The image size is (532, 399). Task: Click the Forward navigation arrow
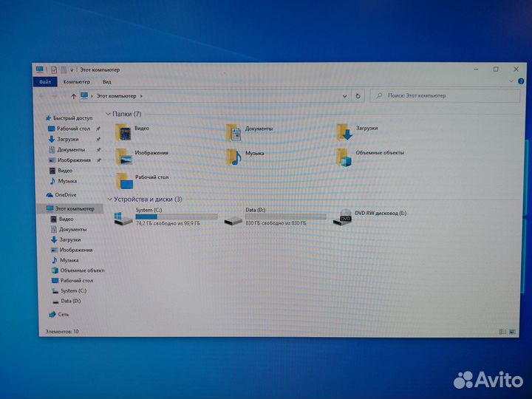(x=55, y=96)
